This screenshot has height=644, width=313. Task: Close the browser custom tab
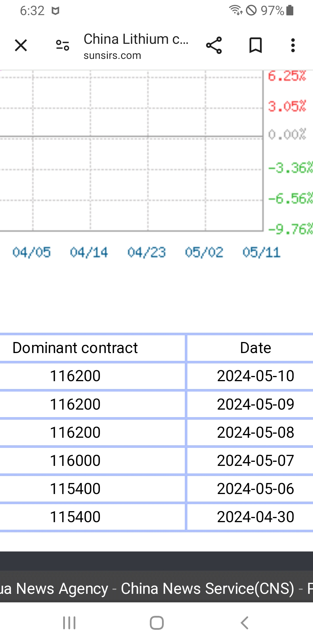coord(21,45)
